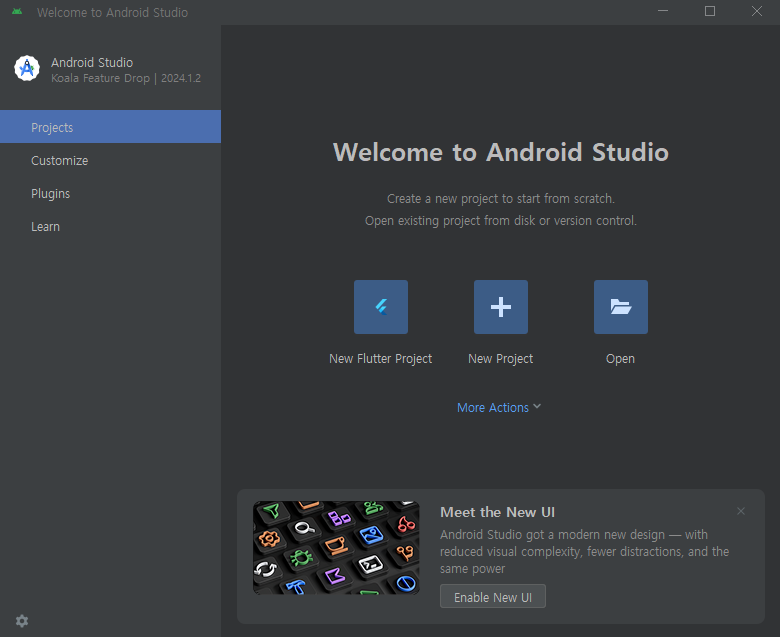
Task: Click the New Project plus icon
Action: pos(500,307)
